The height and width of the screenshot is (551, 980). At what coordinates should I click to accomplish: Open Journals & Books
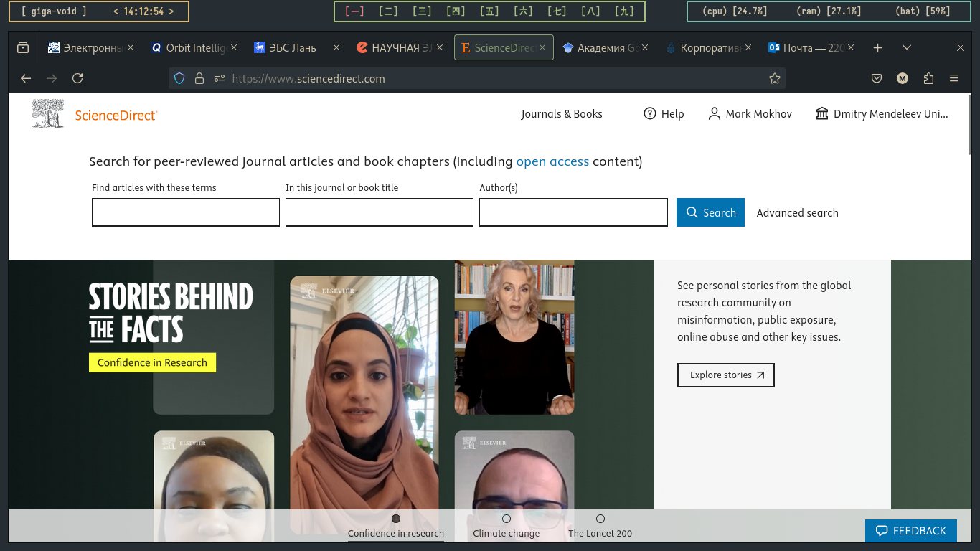pyautogui.click(x=562, y=113)
